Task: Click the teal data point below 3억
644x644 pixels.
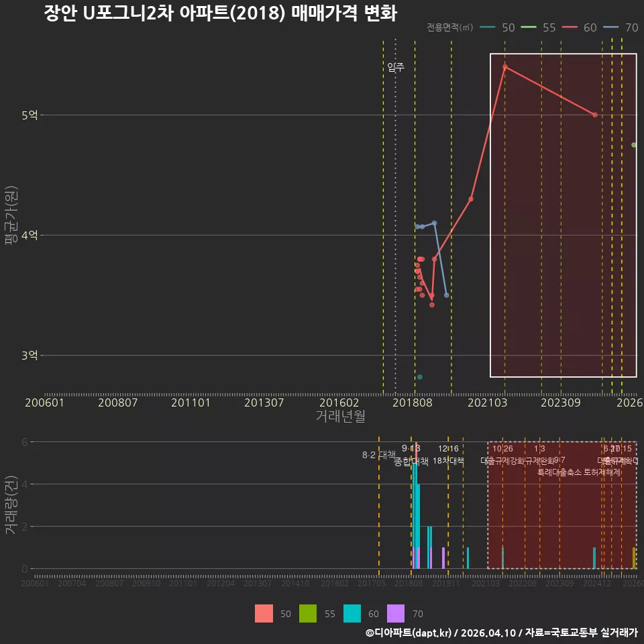Action: point(419,377)
